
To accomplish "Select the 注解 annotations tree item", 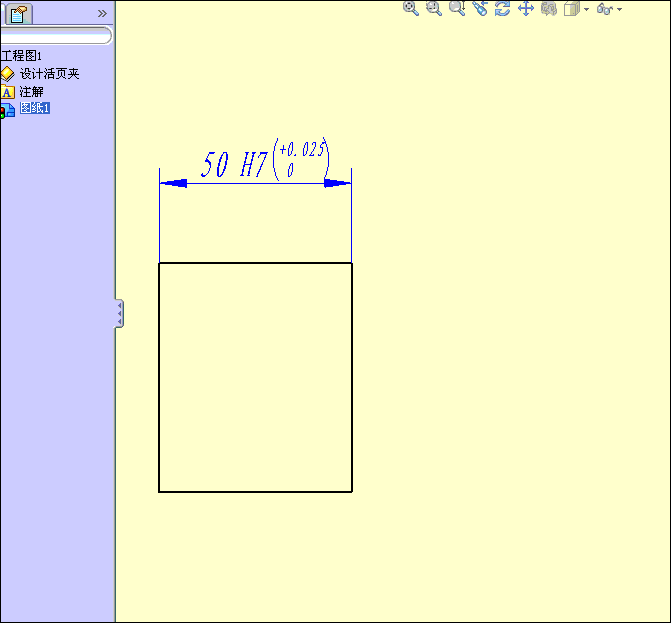I will [32, 92].
